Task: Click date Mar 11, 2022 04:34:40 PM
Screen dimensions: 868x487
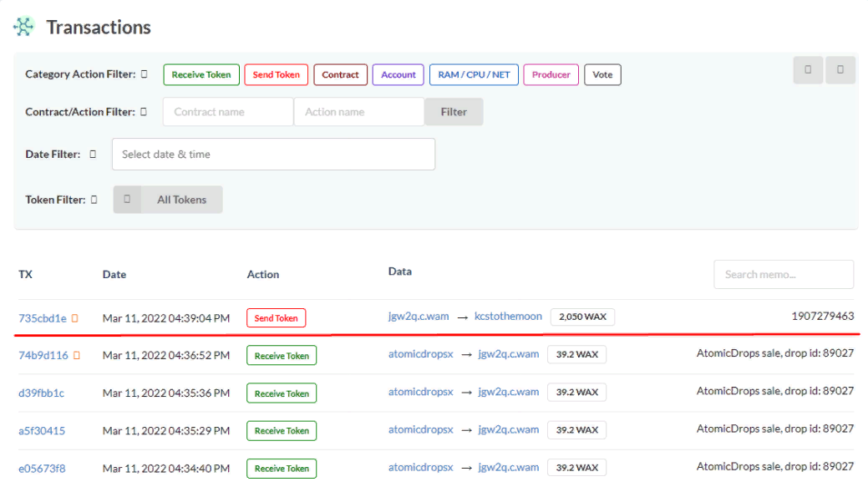Action: (x=166, y=469)
